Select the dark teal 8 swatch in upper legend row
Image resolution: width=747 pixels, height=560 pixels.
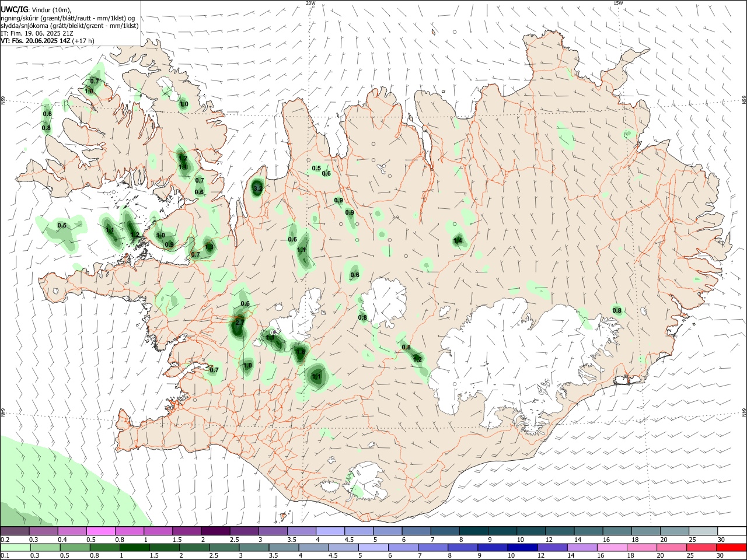[x=474, y=531]
